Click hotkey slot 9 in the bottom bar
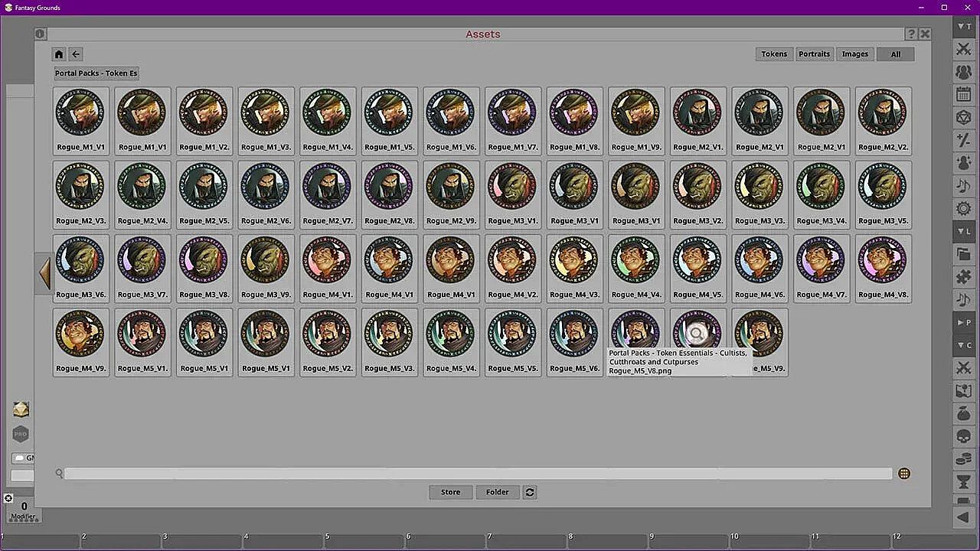Screen dimensions: 980x551 point(690,542)
